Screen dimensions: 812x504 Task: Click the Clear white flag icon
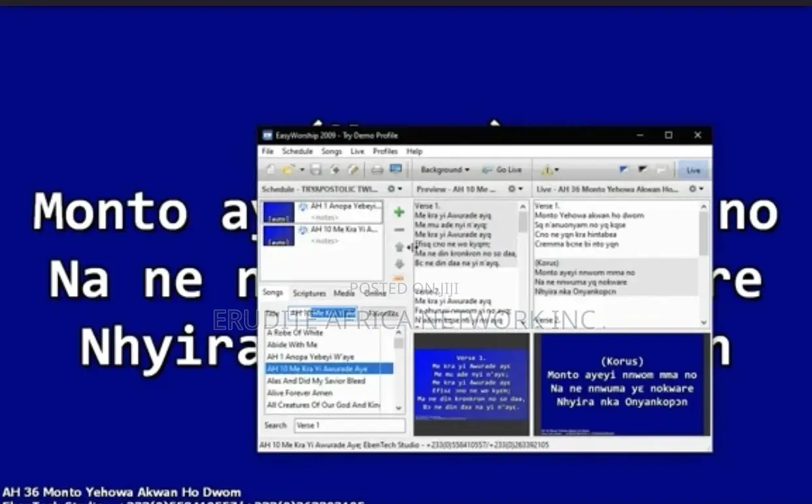[662, 170]
